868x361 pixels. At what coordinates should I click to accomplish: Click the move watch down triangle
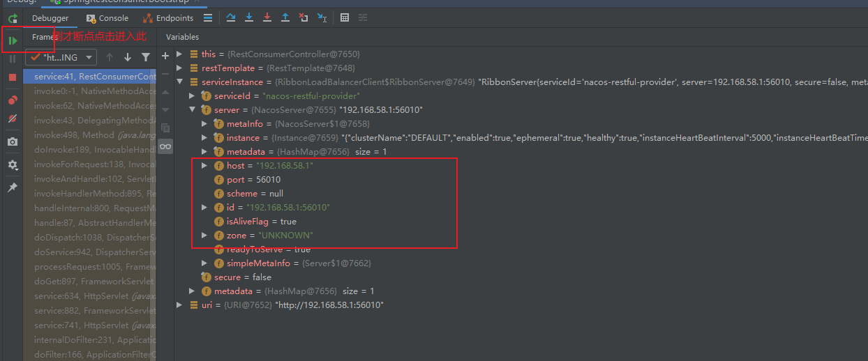click(165, 110)
